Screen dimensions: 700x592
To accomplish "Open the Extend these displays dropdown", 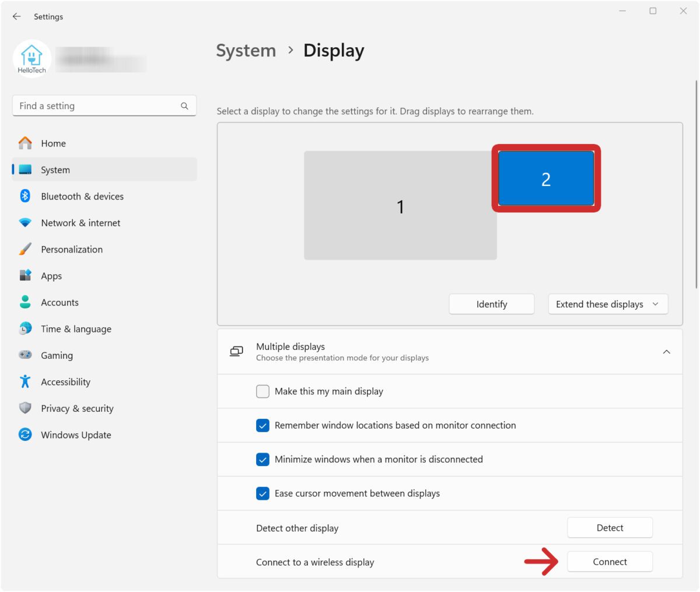I will coord(607,304).
